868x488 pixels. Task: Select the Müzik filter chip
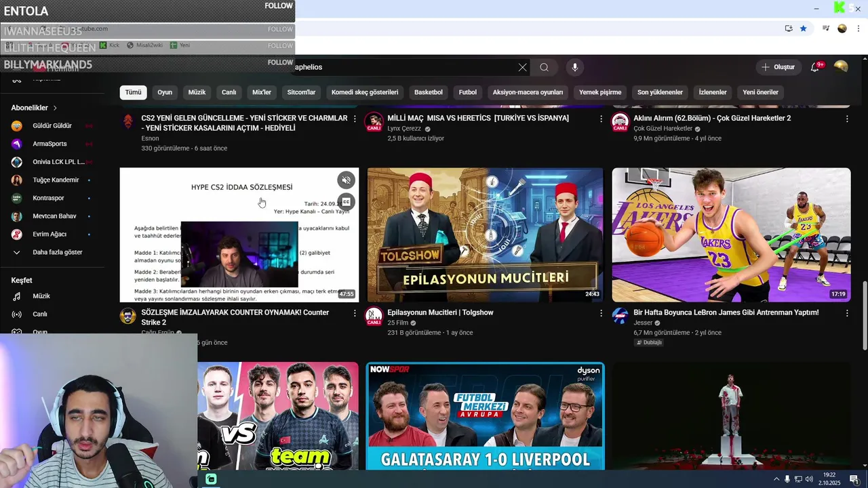tap(197, 92)
